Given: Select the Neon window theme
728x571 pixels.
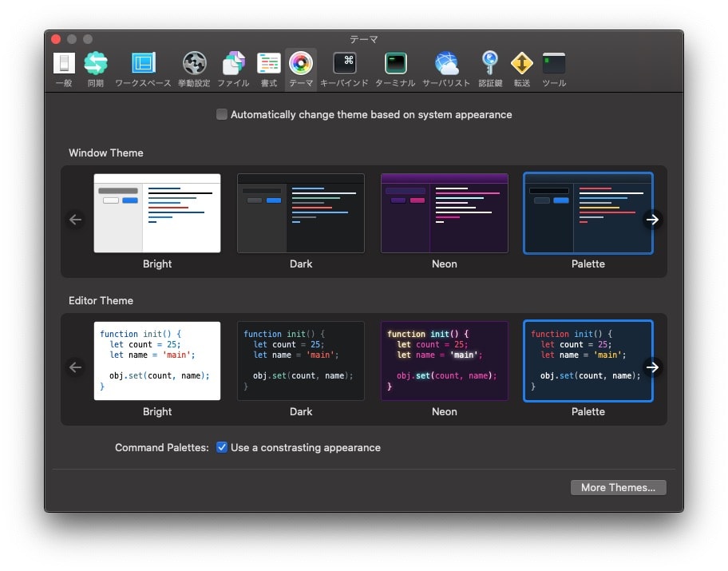Looking at the screenshot, I should [x=444, y=212].
